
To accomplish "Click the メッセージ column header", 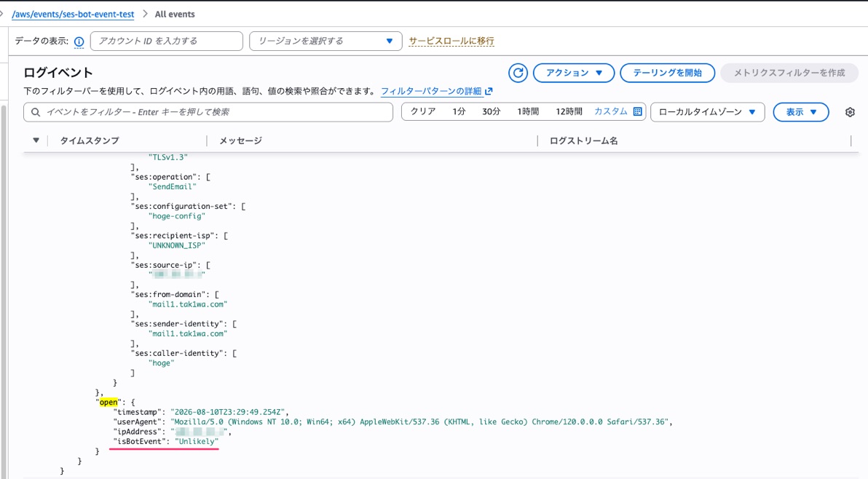I will point(241,140).
